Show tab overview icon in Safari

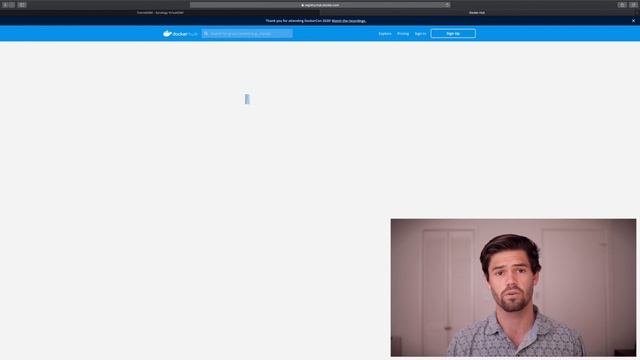pyautogui.click(x=633, y=5)
